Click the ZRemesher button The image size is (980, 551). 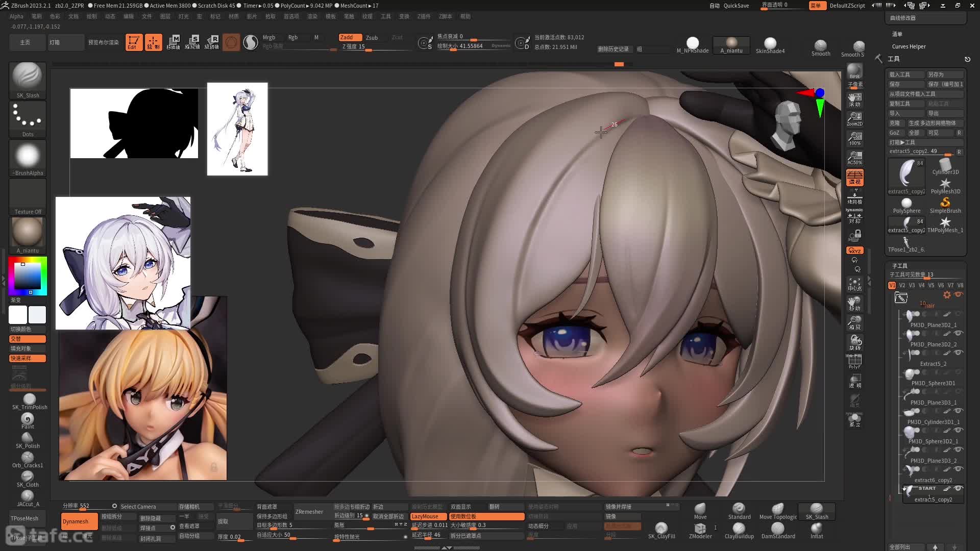(309, 512)
